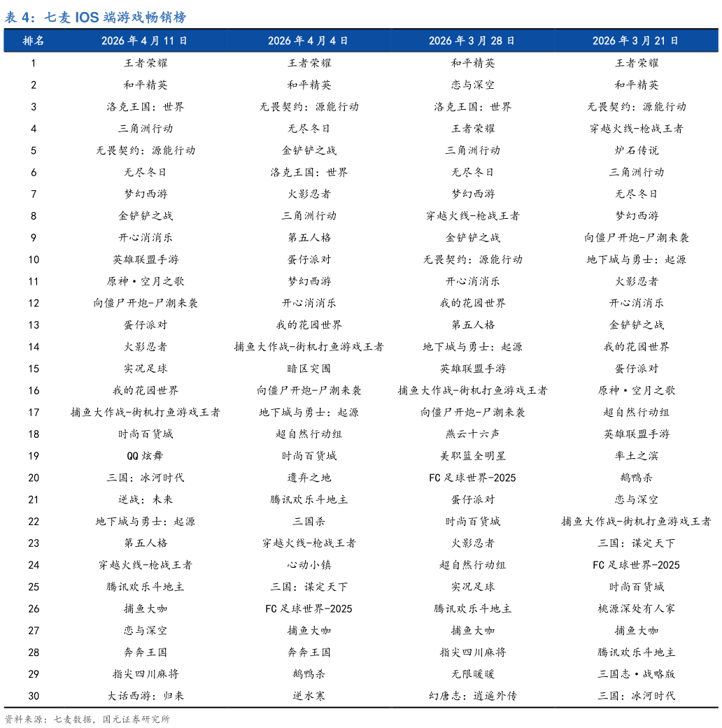Click 超自然行动组 ranked 17 on March 21
The width and height of the screenshot is (722, 728).
click(636, 413)
